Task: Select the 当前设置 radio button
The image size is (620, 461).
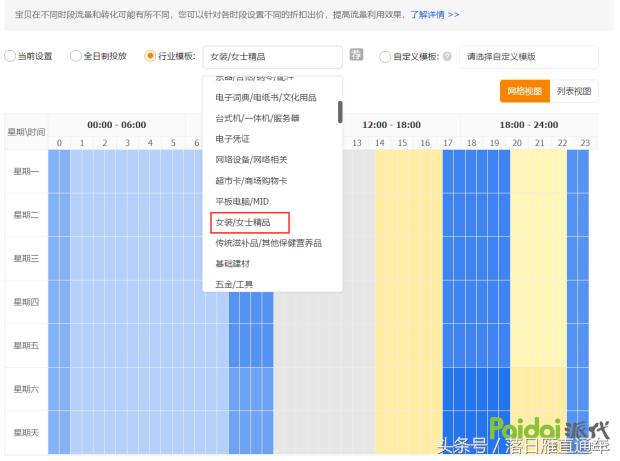Action: click(9, 56)
